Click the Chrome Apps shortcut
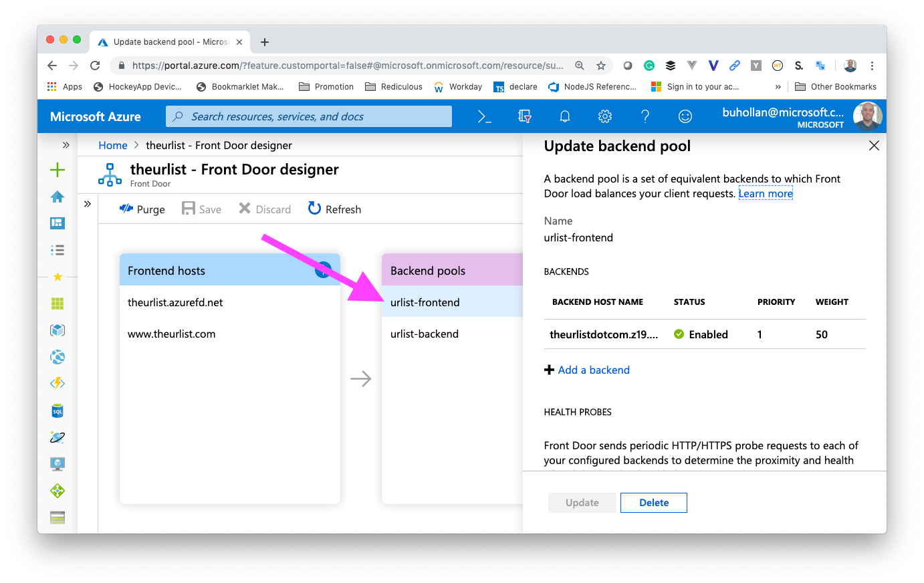 click(x=65, y=87)
